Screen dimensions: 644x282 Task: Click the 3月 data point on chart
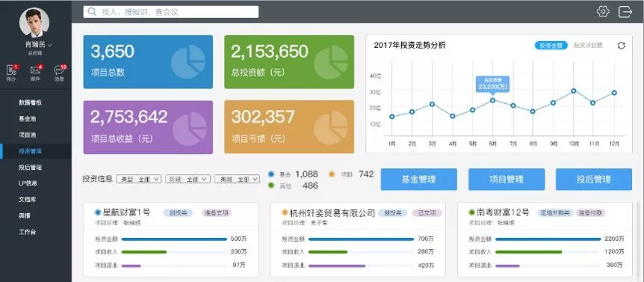pos(432,104)
